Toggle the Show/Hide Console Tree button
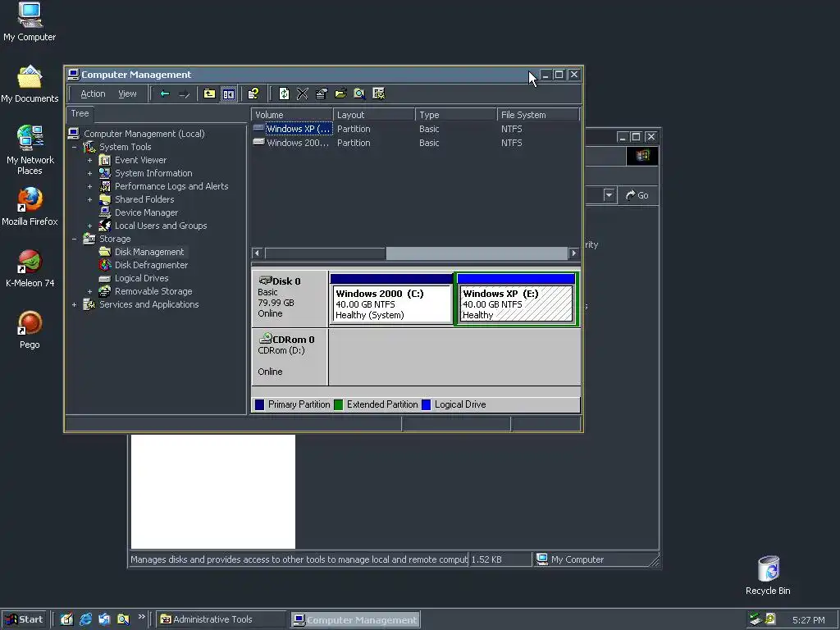840x630 pixels. 228,94
